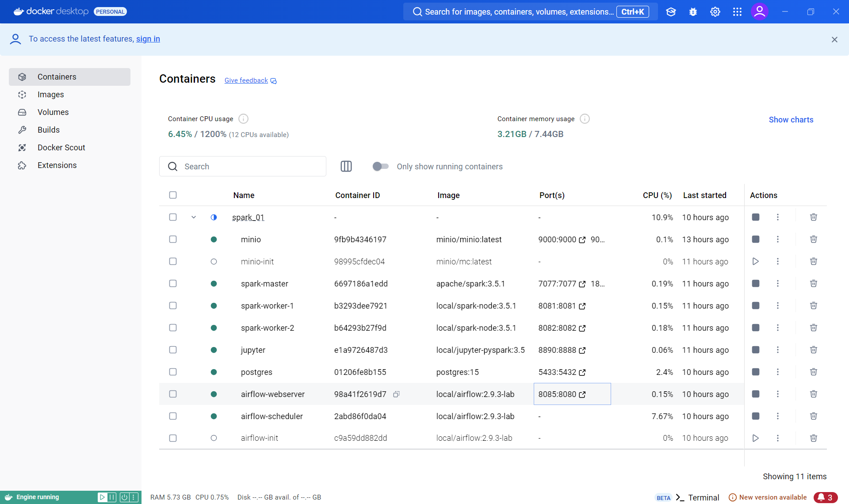Open Docker Scout in the sidebar

pos(69,148)
